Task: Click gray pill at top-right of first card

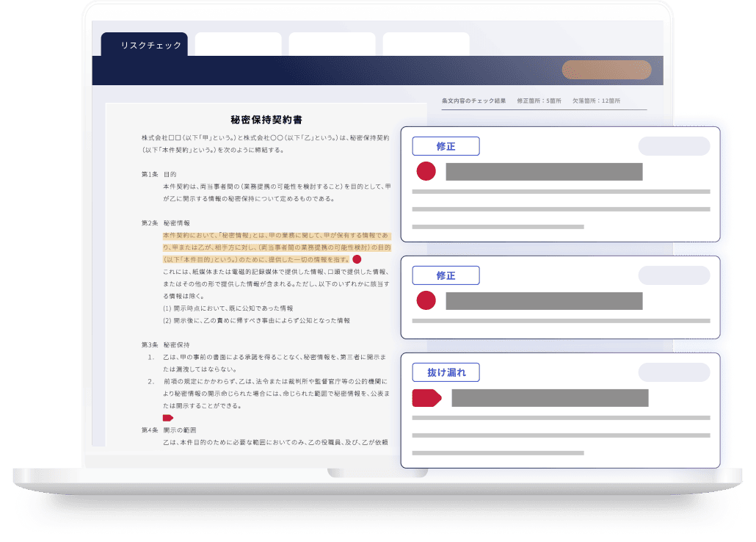Action: (x=674, y=146)
